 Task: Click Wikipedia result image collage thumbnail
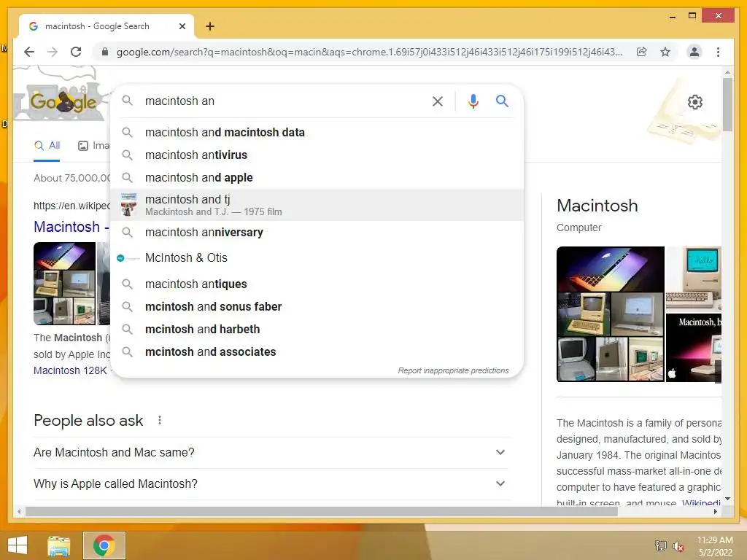64,284
